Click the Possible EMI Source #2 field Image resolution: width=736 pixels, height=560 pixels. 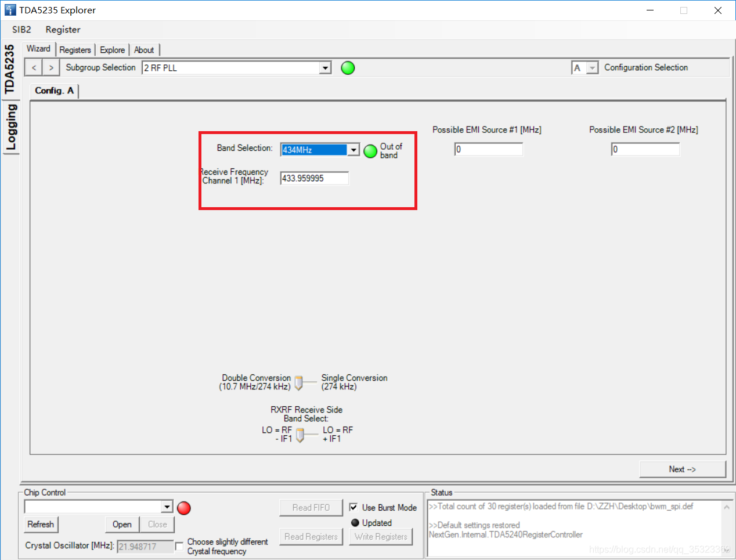click(x=645, y=149)
